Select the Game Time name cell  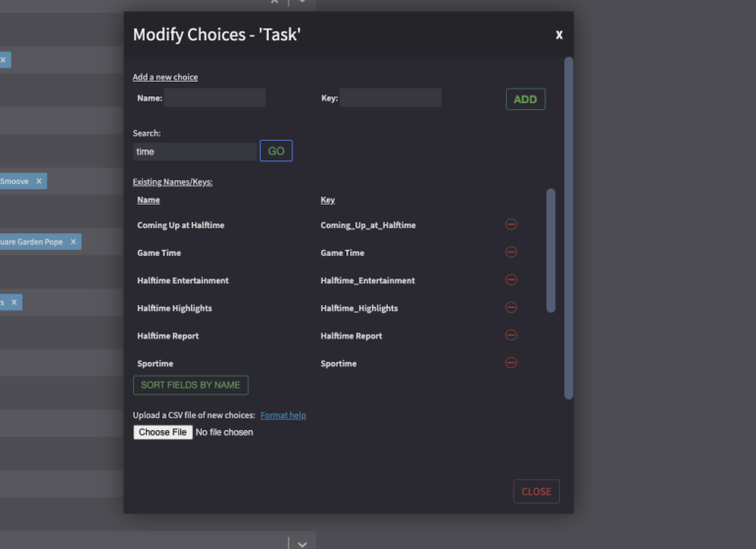pyautogui.click(x=159, y=253)
